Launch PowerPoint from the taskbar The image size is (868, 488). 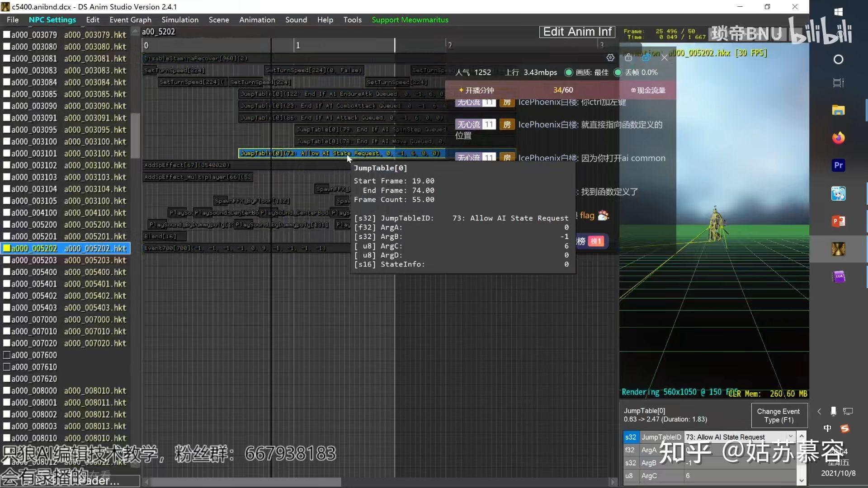[838, 221]
